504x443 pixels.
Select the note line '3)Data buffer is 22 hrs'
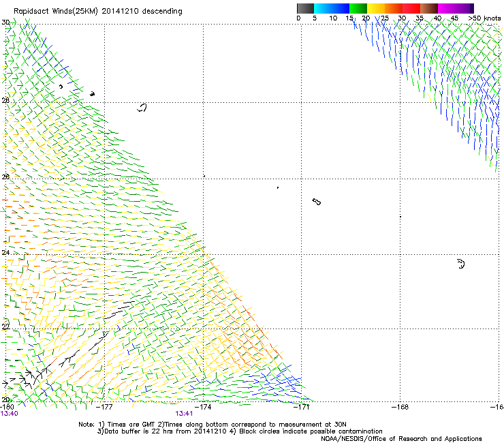pos(240,431)
